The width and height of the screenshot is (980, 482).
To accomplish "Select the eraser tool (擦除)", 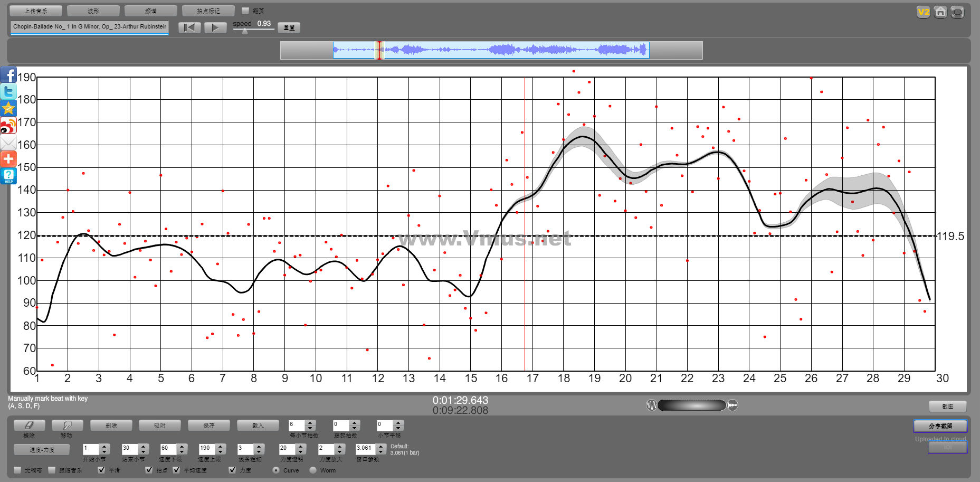I will [x=29, y=425].
